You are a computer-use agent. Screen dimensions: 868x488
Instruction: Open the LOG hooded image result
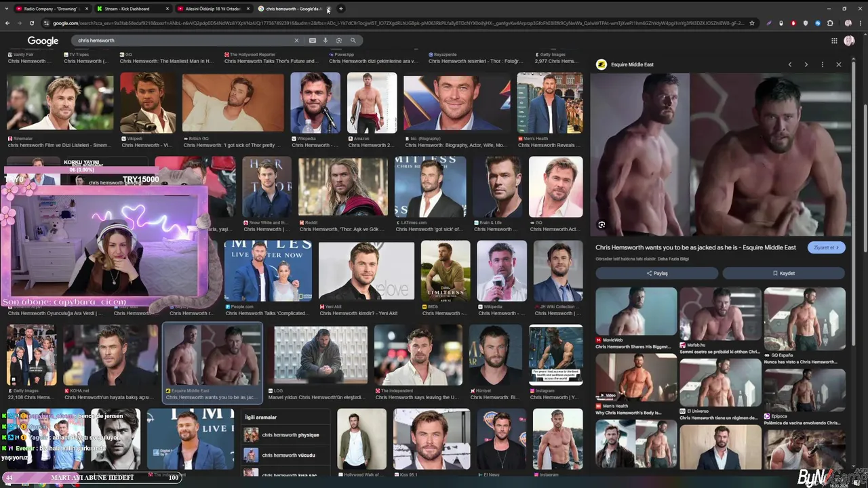[x=321, y=355]
